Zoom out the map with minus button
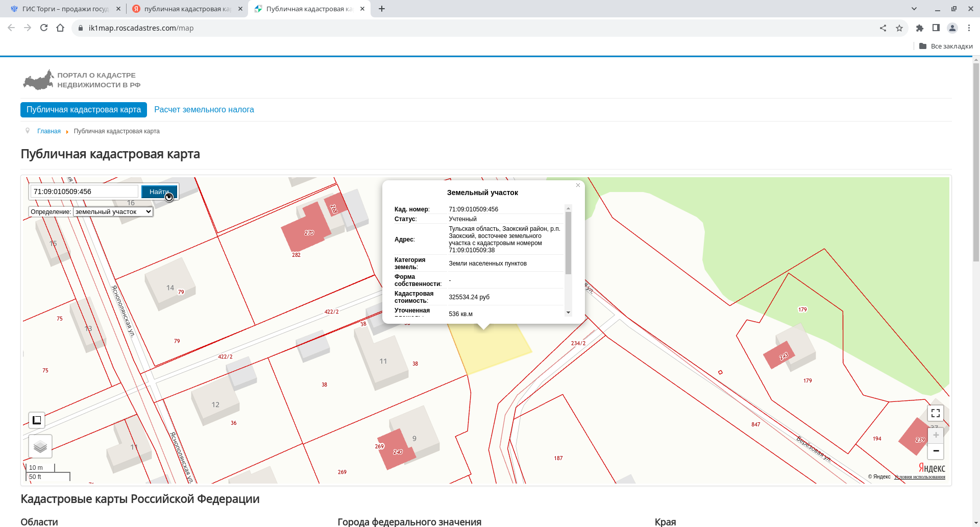980x527 pixels. (936, 451)
